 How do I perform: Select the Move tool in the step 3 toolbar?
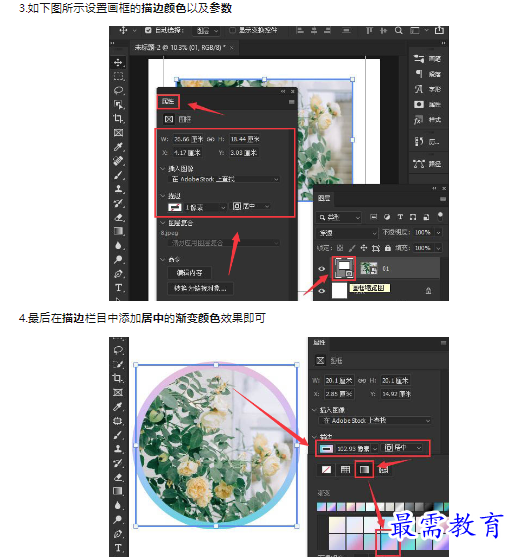118,63
